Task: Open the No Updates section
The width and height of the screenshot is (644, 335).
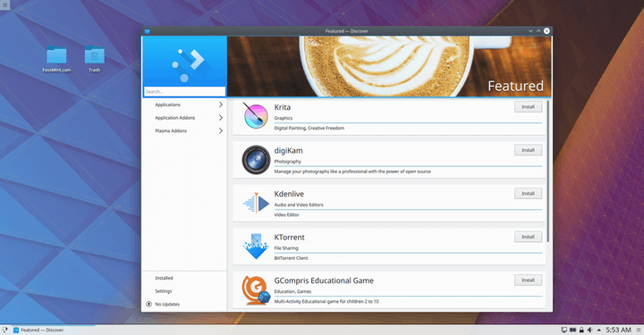Action: [184, 305]
